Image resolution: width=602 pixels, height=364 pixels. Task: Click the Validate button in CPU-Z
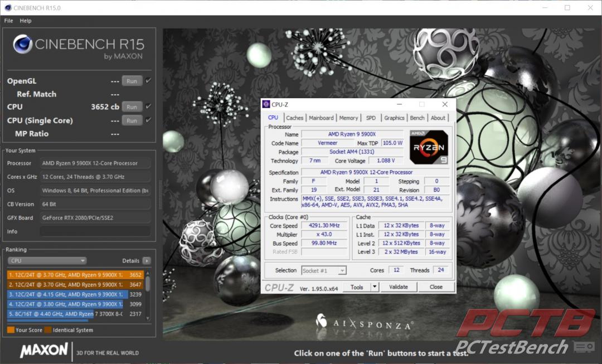(399, 287)
